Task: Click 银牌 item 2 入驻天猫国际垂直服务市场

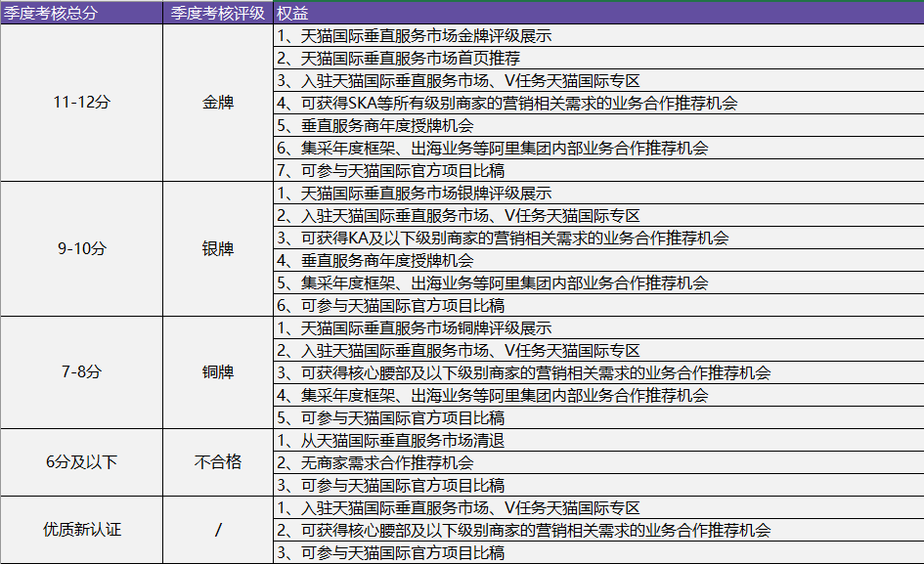Action: (x=598, y=216)
